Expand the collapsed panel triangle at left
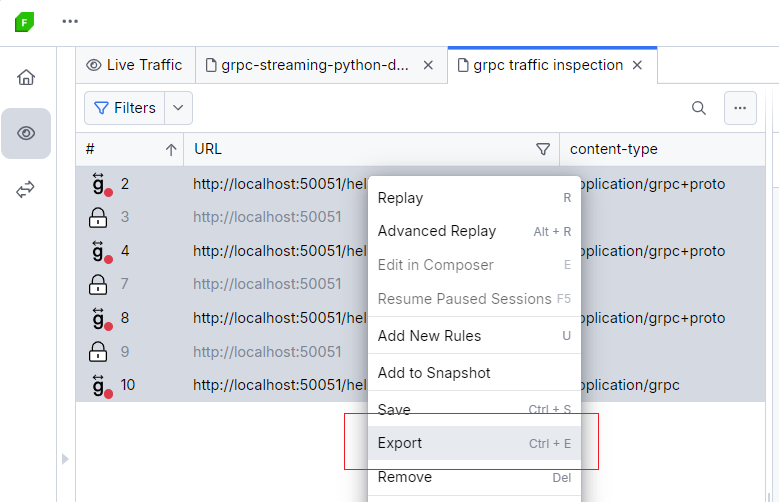Screen dimensions: 779x502 point(65,459)
